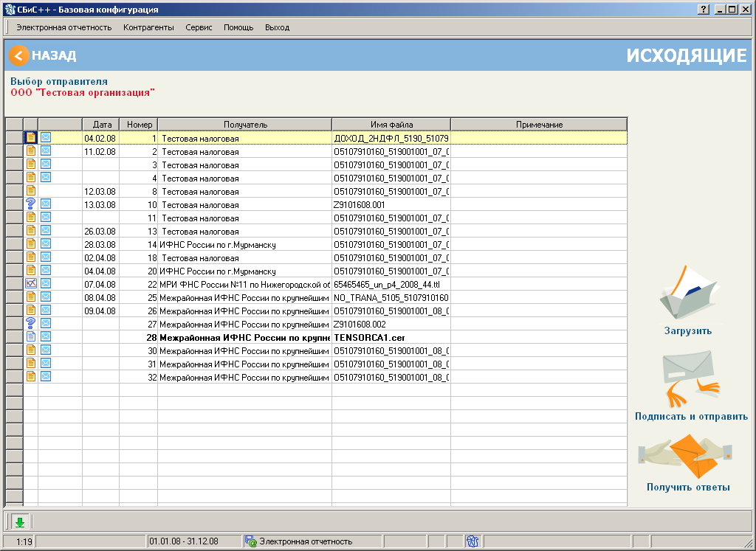
Task: Click the title bar help question button
Action: point(703,9)
